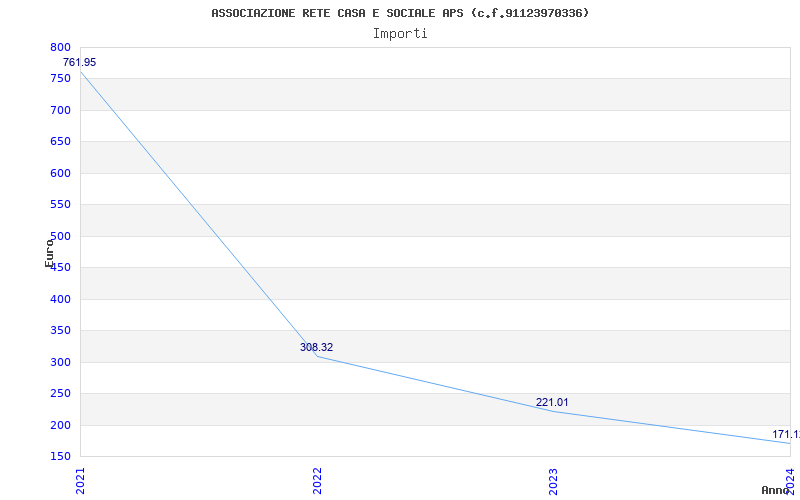Click the line's data point at 2022
The height and width of the screenshot is (500, 800).
pos(317,356)
